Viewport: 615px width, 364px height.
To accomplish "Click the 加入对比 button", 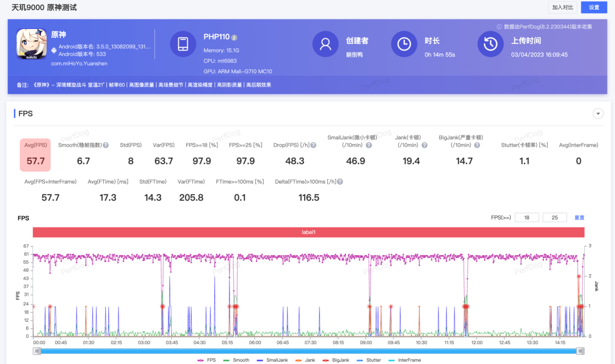I will tap(562, 7).
